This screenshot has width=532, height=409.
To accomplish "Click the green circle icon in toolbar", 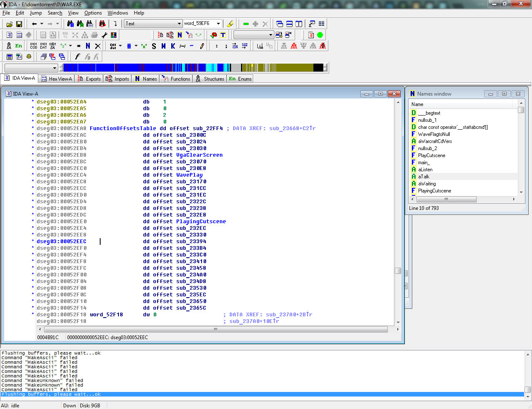I will click(320, 35).
